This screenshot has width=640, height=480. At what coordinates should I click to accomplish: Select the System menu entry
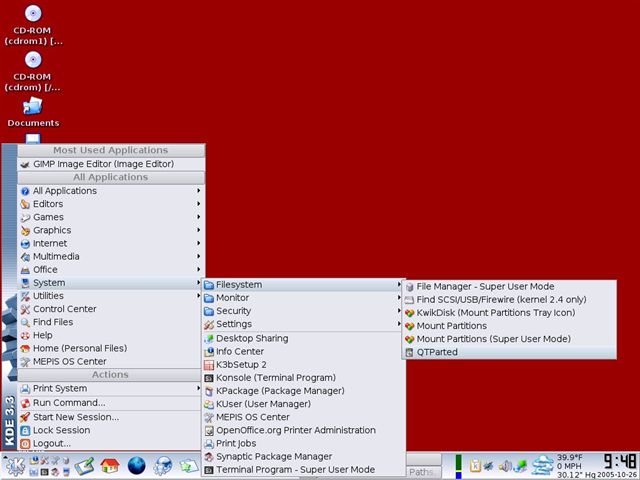(x=111, y=283)
